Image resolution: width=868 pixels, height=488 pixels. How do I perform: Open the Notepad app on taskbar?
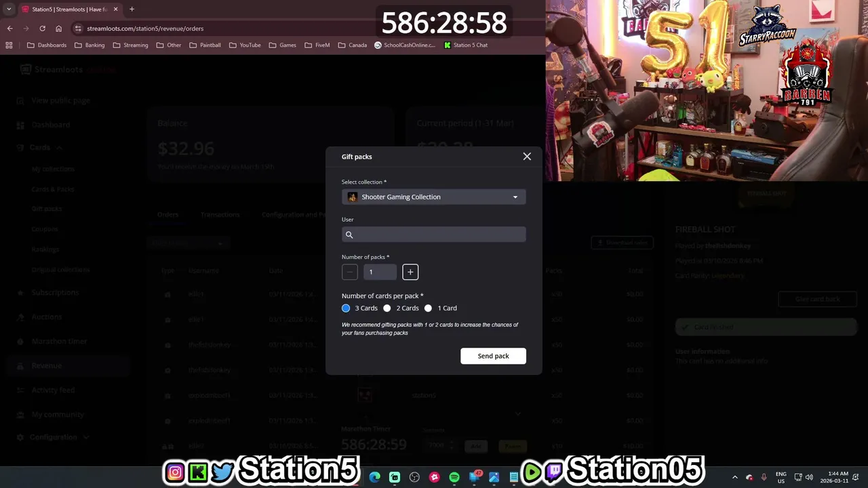coord(514,477)
